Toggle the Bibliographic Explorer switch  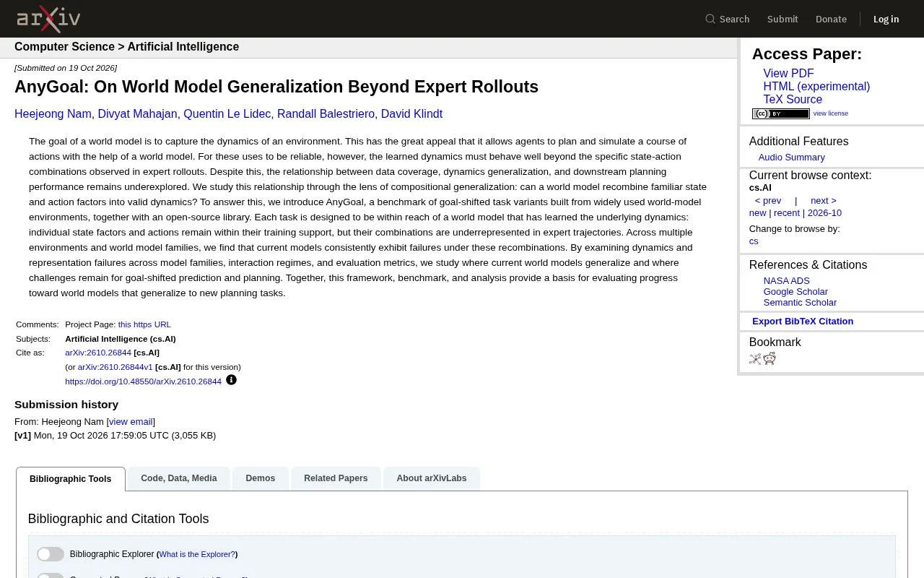point(51,554)
